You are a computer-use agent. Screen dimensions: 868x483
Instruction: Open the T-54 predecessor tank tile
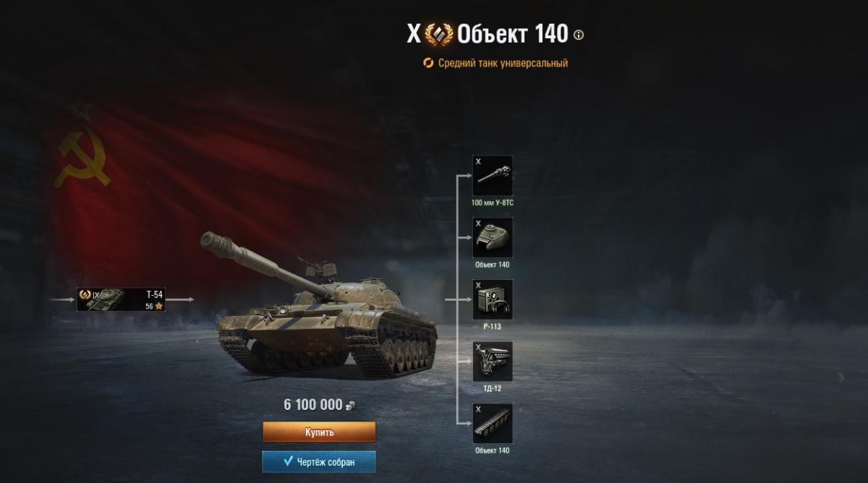click(122, 299)
